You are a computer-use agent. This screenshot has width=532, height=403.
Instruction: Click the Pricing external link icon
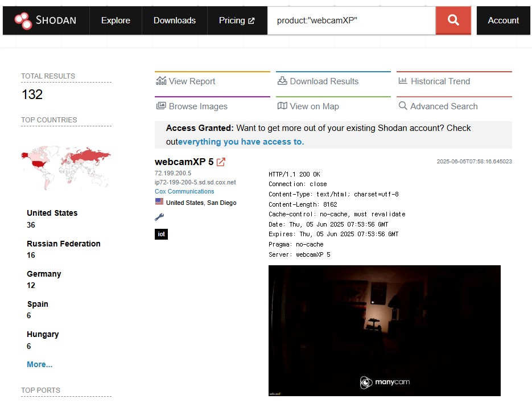click(x=251, y=20)
